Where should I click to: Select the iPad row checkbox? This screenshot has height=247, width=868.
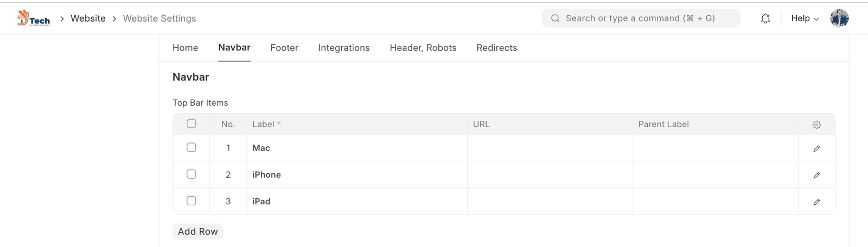click(192, 201)
